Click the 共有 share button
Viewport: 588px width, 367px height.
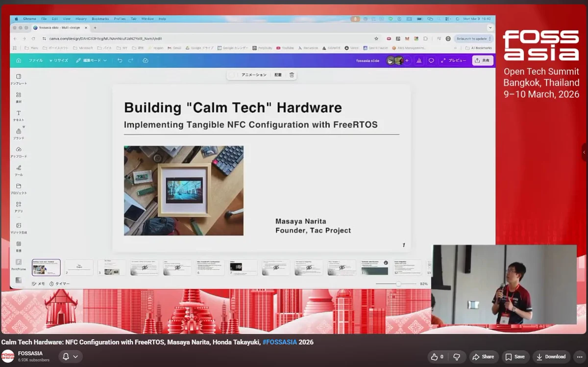483,60
